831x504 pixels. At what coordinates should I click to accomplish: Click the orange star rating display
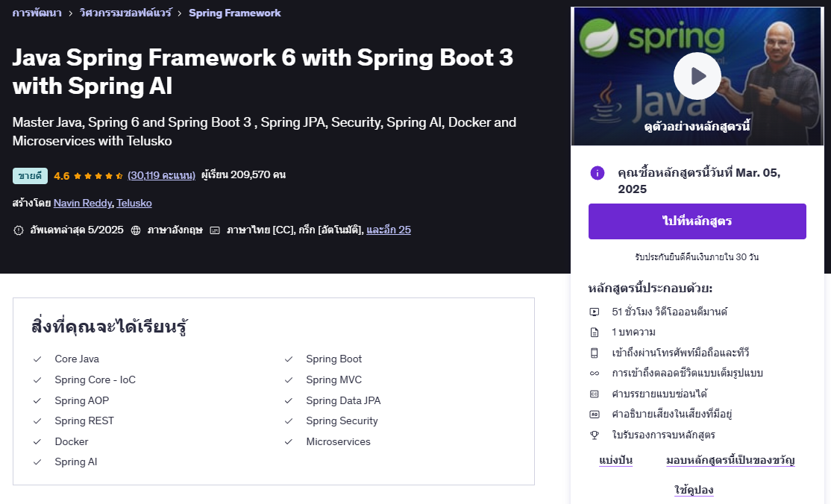click(x=97, y=175)
